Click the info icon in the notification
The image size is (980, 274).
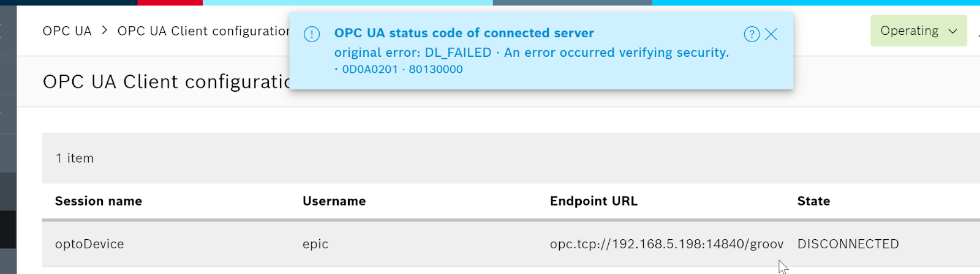pos(312,34)
